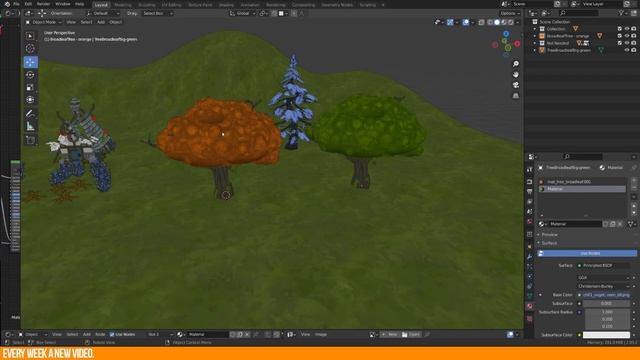
Task: Select the Select Box tool in viewport toolbar
Action: (30, 36)
